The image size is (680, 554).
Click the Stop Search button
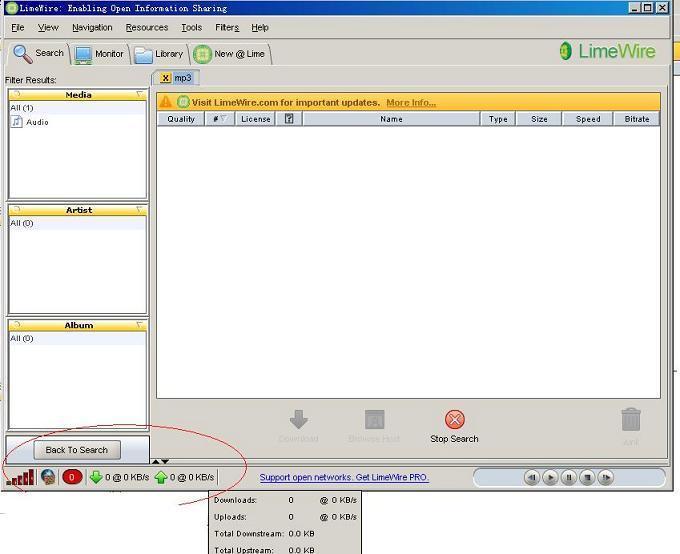(454, 426)
